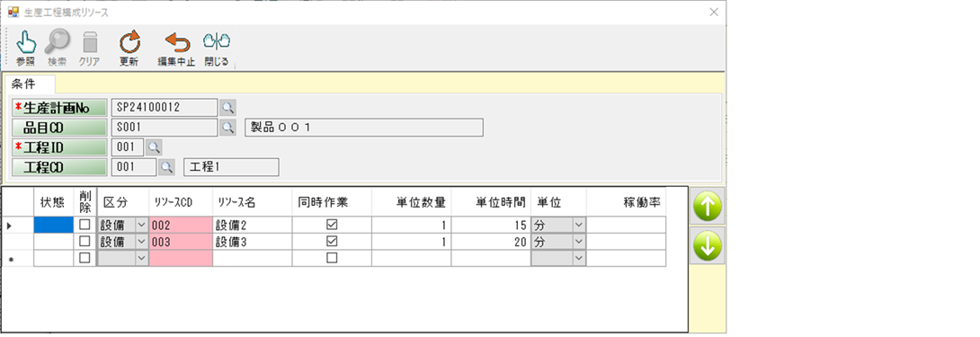The width and height of the screenshot is (980, 337).
Task: Move row up with green arrow
Action: (708, 207)
